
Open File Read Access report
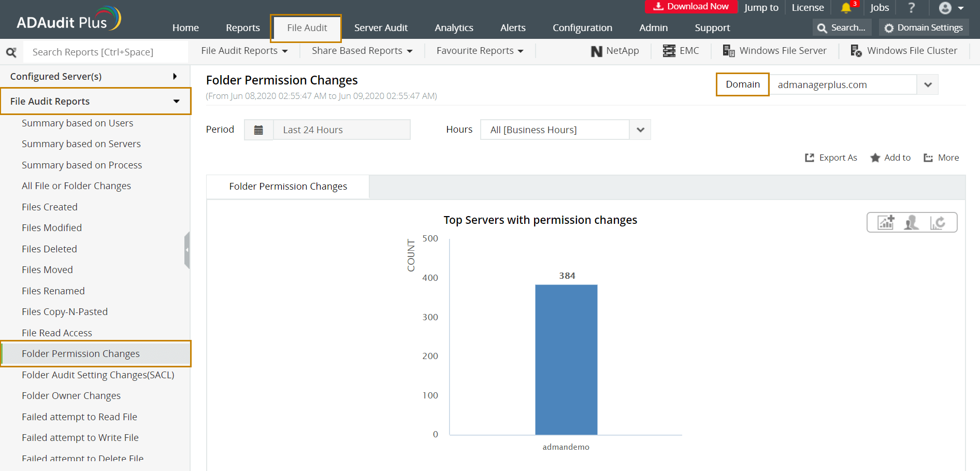pyautogui.click(x=57, y=333)
